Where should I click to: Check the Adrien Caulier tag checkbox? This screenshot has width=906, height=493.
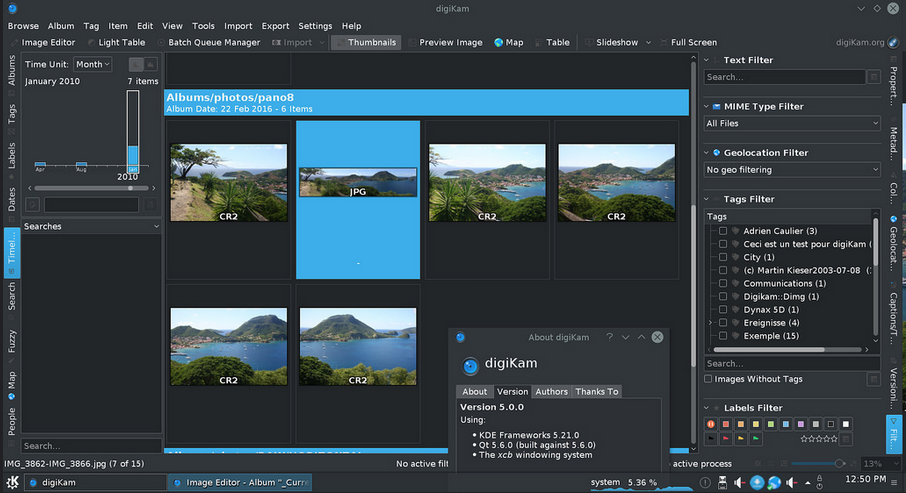(x=722, y=231)
